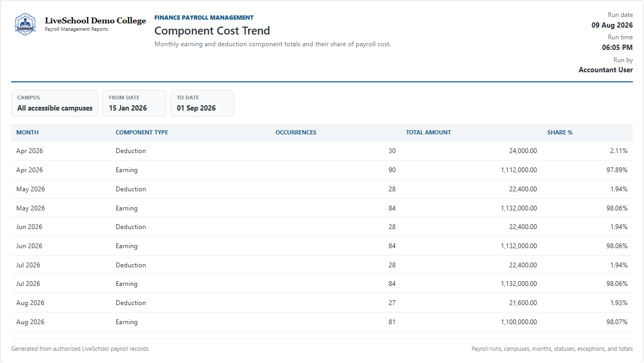644x363 pixels.
Task: Click the footer Generated from authorized LiveSchool records
Action: [80, 349]
